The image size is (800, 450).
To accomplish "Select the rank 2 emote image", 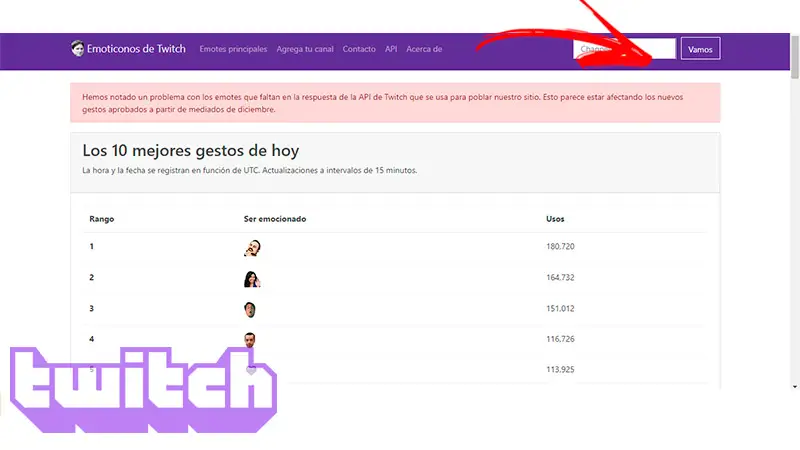I will pos(252,279).
